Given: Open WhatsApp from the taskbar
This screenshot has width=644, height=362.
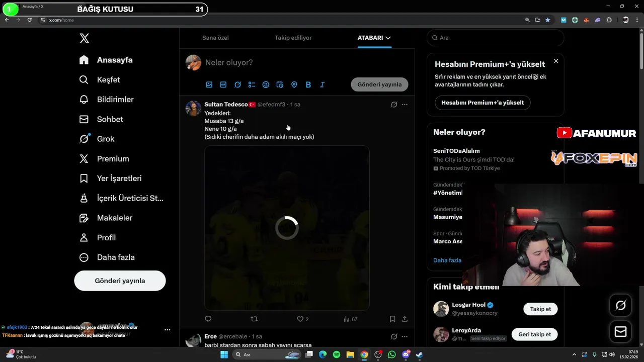Looking at the screenshot, I should pyautogui.click(x=392, y=354).
